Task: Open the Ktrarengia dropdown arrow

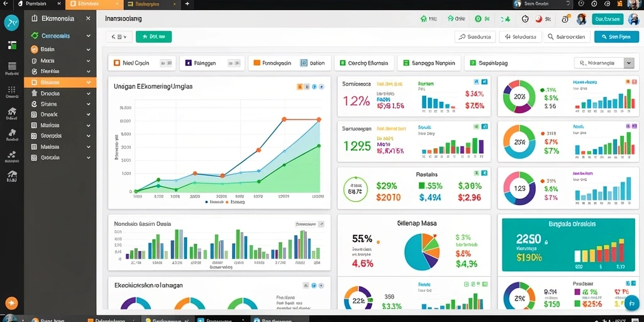Action: pos(629,63)
